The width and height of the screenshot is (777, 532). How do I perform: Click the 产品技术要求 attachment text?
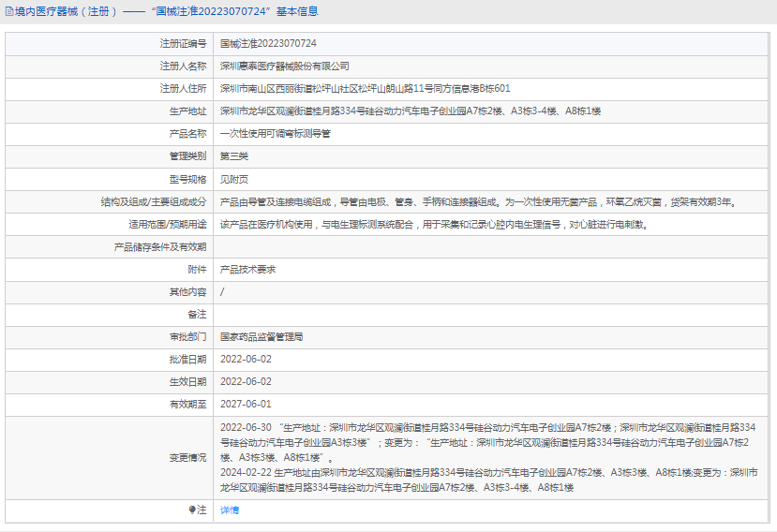(x=247, y=270)
